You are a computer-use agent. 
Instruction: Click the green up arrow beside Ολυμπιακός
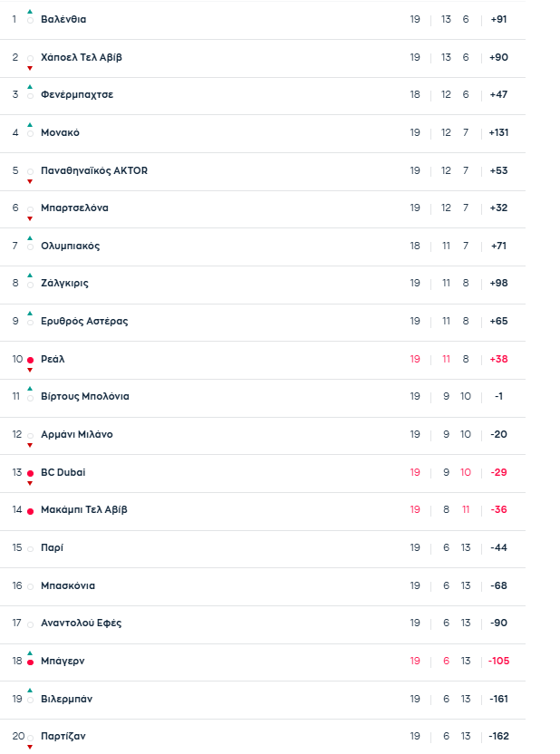pos(30,237)
